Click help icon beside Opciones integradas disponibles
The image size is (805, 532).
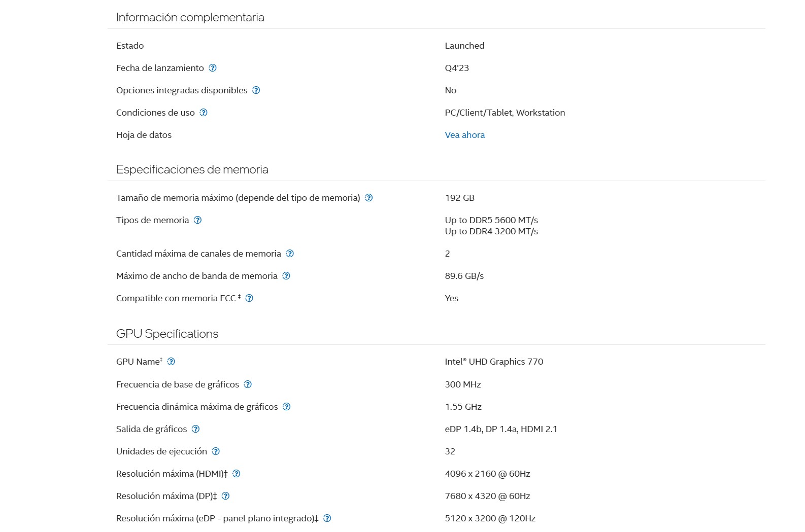(x=256, y=90)
